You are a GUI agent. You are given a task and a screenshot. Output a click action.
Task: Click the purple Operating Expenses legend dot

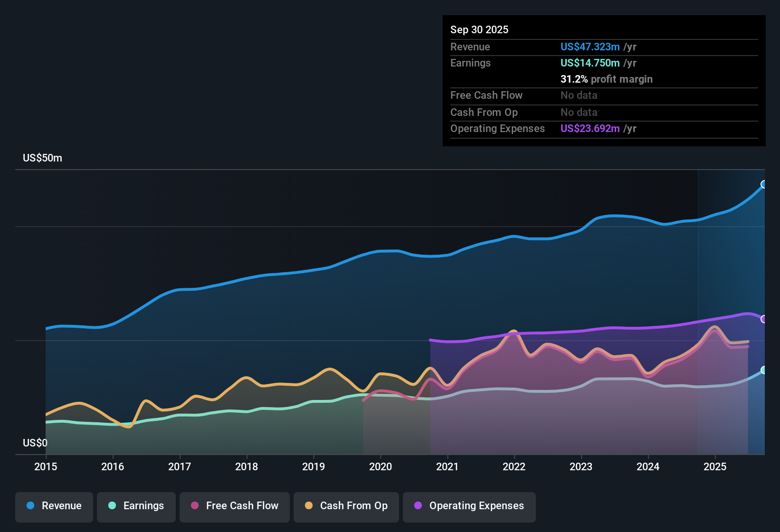click(x=418, y=505)
